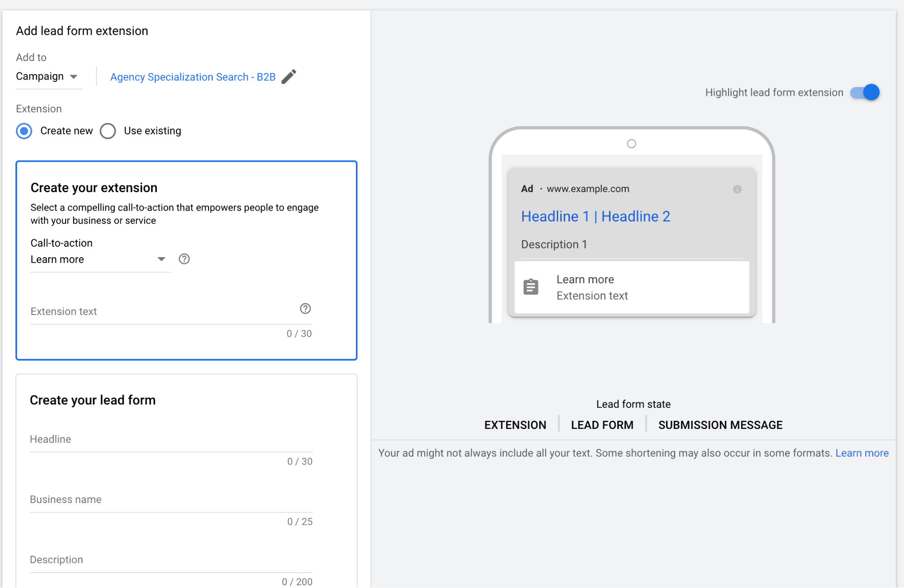Click help icon beside Extension text field

(305, 309)
